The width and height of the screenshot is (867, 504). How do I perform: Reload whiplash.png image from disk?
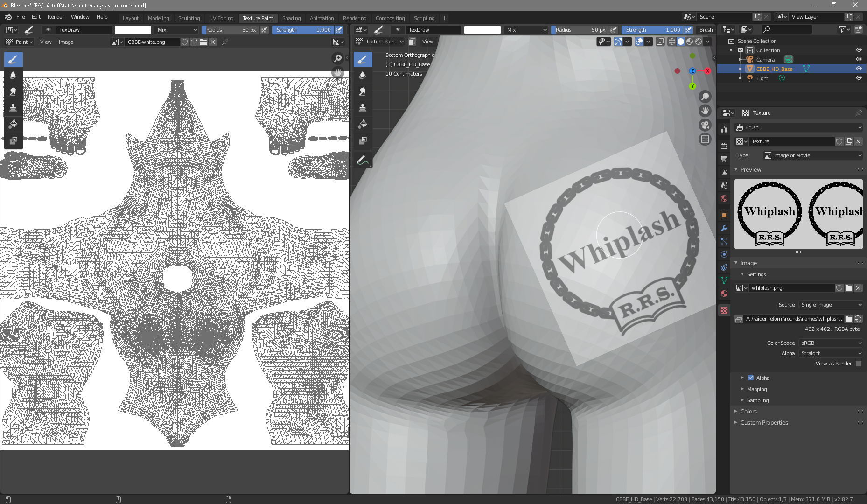pos(858,319)
